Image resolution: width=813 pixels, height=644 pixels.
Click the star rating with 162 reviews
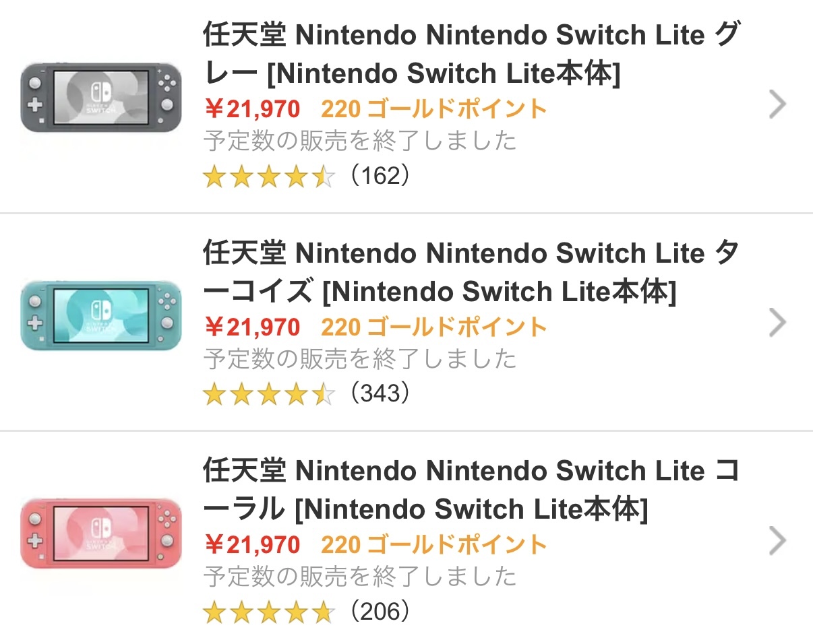(268, 176)
